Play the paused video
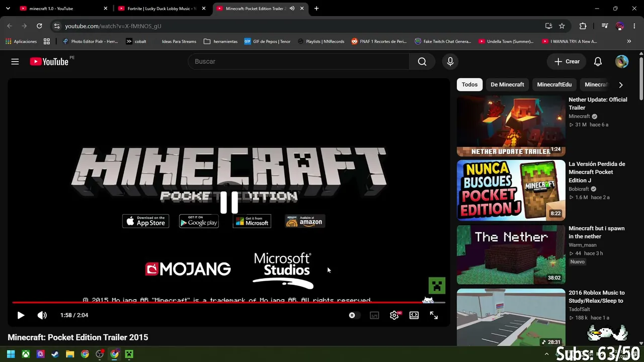The height and width of the screenshot is (362, 644). coord(21,315)
